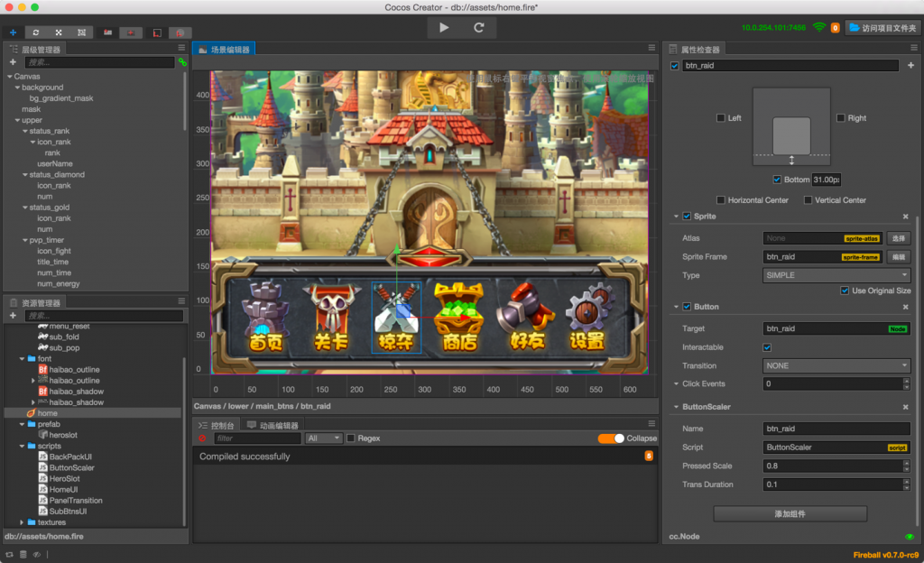Toggle the Collapse switch in console
924x563 pixels.
pyautogui.click(x=611, y=438)
